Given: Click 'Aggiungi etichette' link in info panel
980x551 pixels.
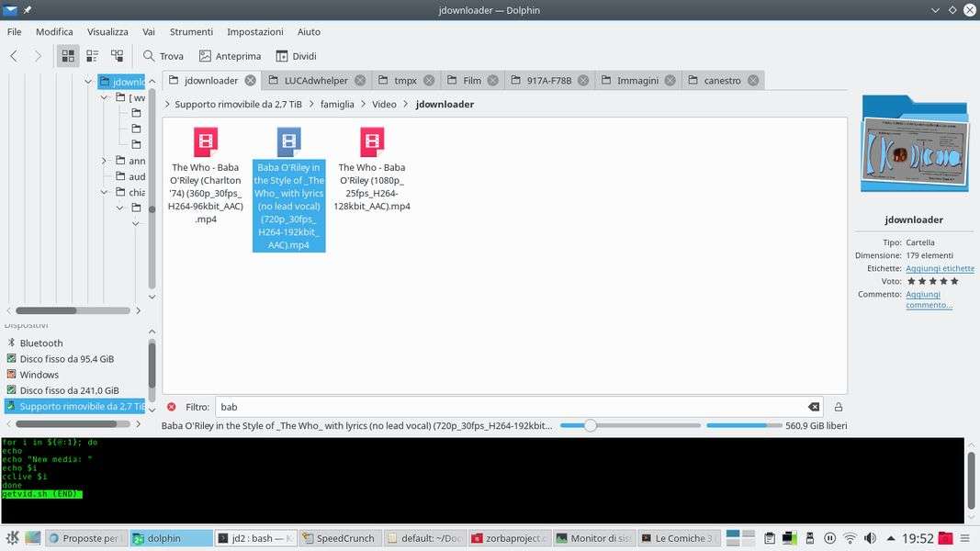Looking at the screenshot, I should (940, 269).
